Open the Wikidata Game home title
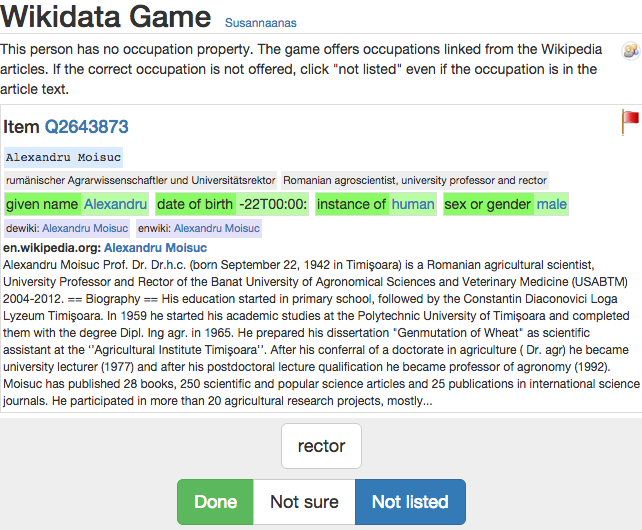This screenshot has width=642, height=530. [106, 18]
